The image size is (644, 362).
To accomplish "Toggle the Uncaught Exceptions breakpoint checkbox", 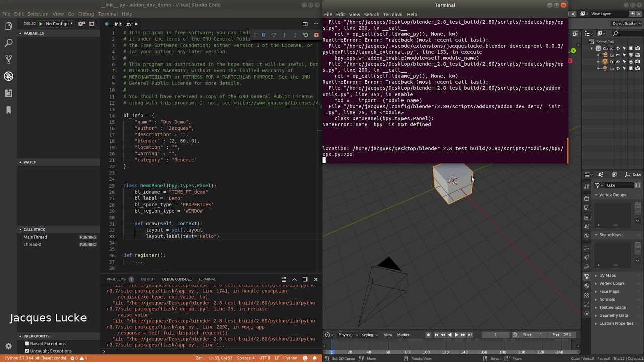I will [x=27, y=351].
